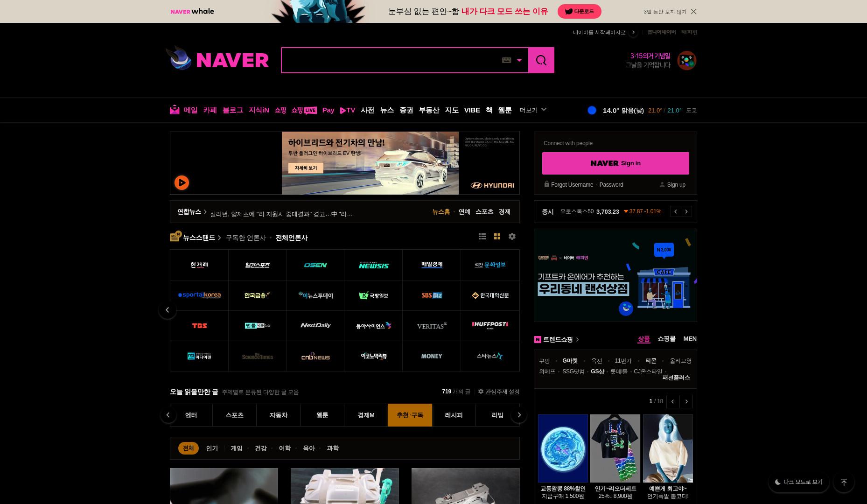The width and height of the screenshot is (867, 504).
Task: Click the arrow next to 네이버를 시작페이지로
Action: pos(633,32)
